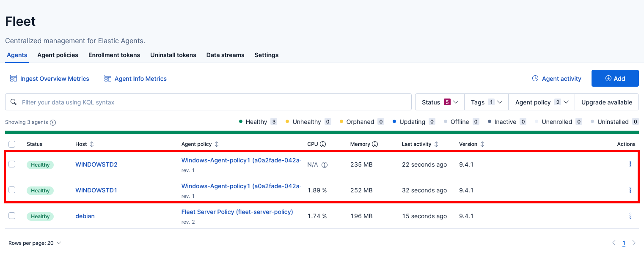Open WINDOWSTD2 host details link
This screenshot has height=263, width=644.
click(x=96, y=164)
